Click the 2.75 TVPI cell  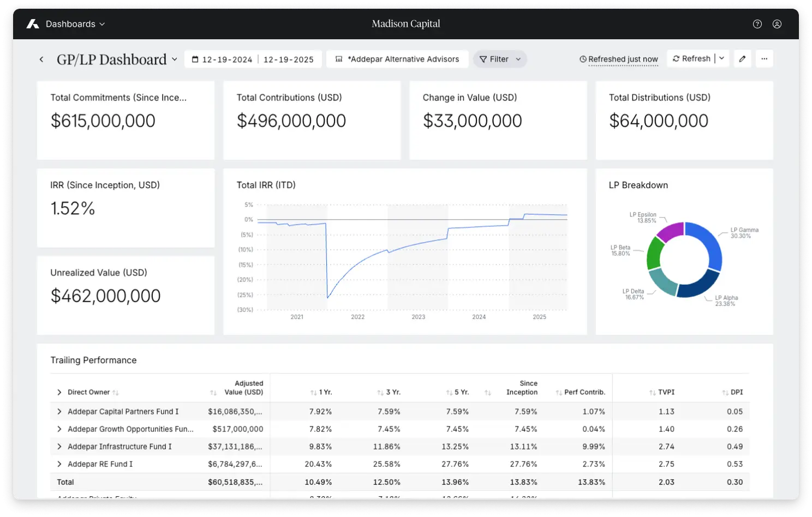(666, 464)
